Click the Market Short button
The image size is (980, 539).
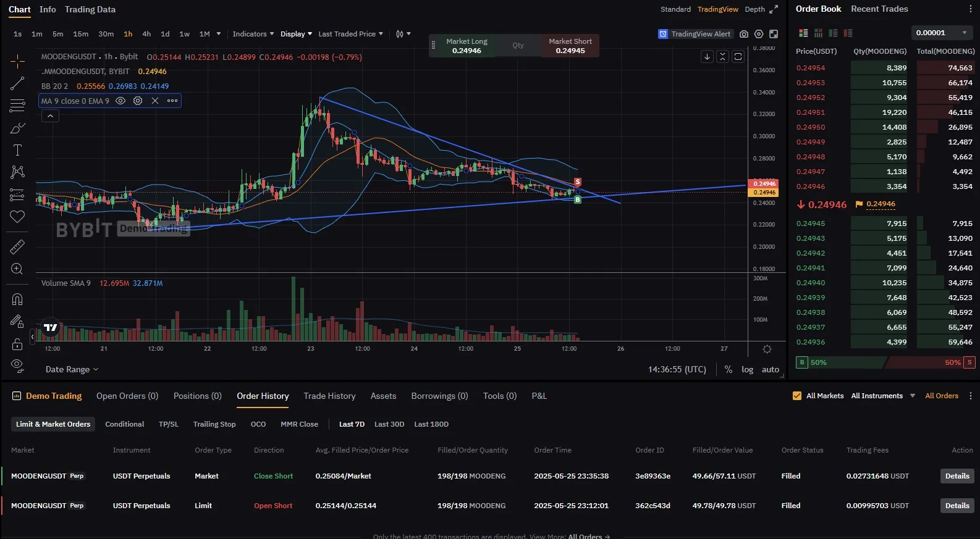tap(570, 46)
